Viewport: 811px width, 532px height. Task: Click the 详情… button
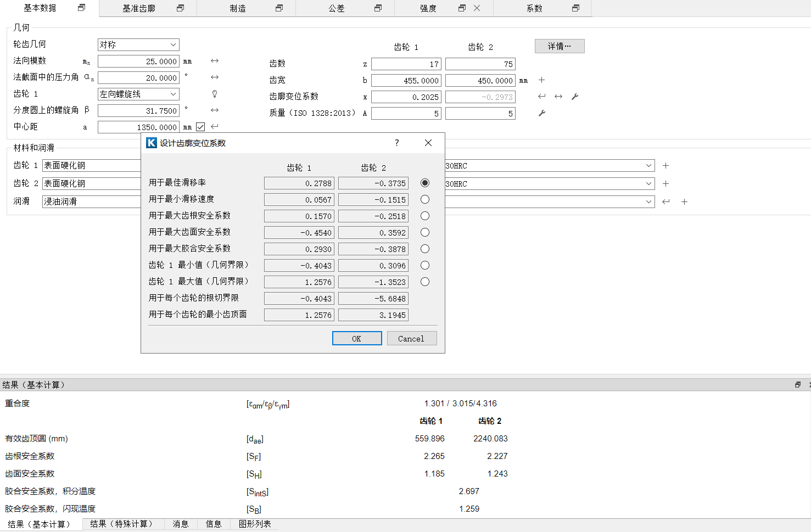coord(560,46)
